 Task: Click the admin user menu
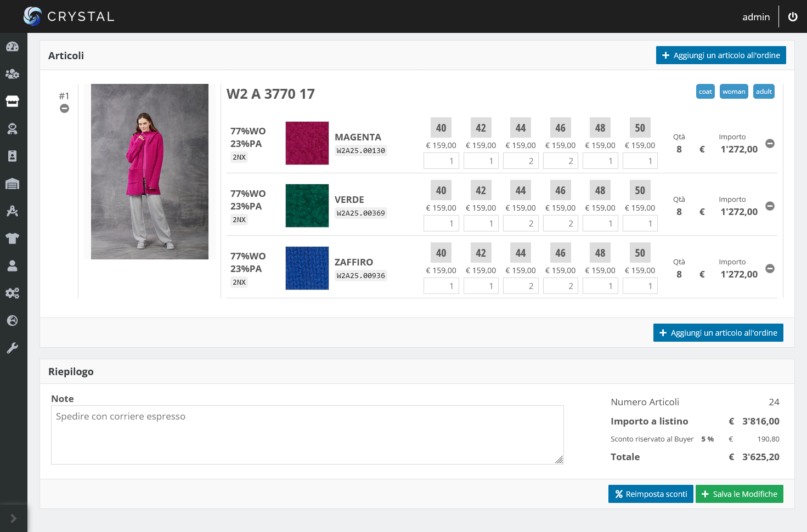pyautogui.click(x=755, y=17)
